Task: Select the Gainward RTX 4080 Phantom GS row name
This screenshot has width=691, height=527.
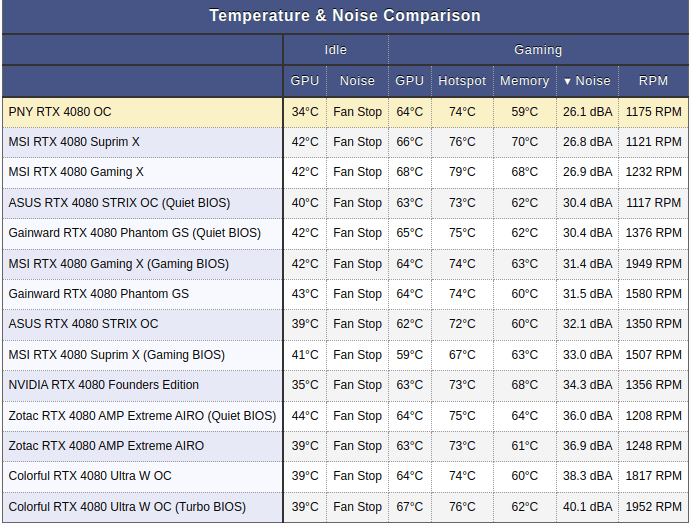Action: (x=98, y=293)
